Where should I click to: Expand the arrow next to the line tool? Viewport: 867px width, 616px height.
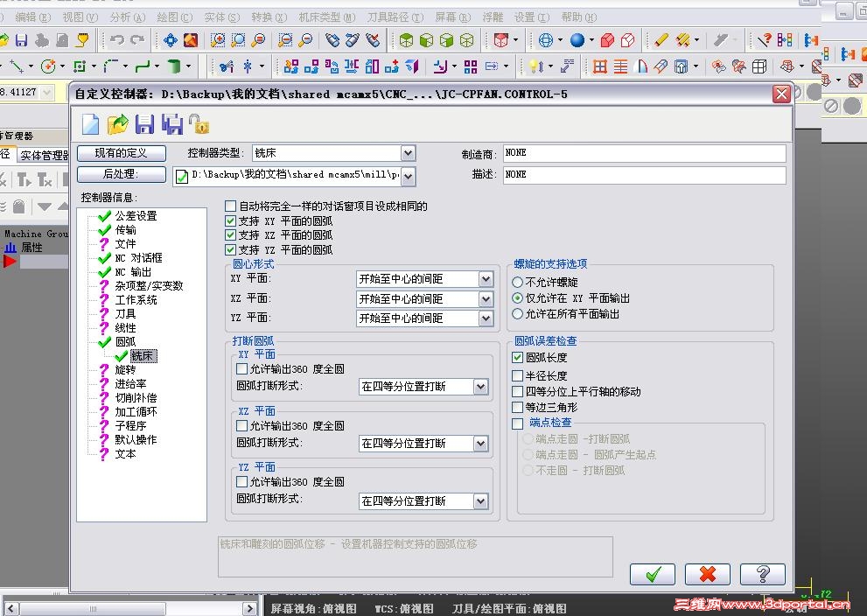(31, 66)
